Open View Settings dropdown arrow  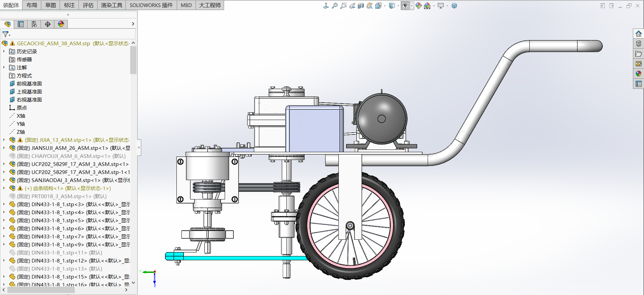click(447, 6)
